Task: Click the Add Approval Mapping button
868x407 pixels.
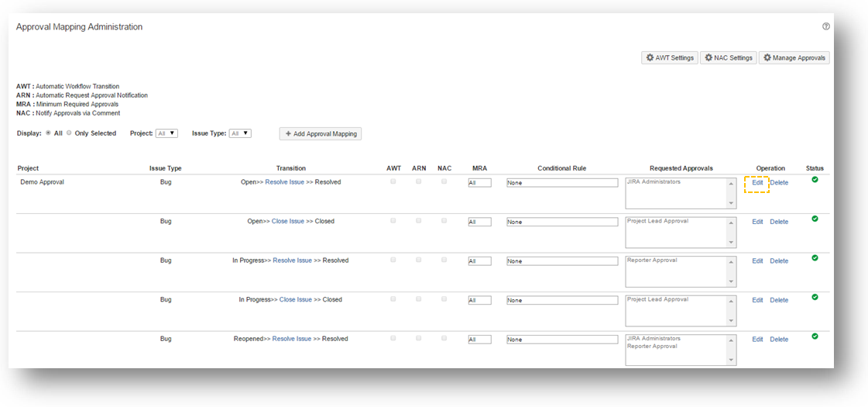Action: pos(321,133)
